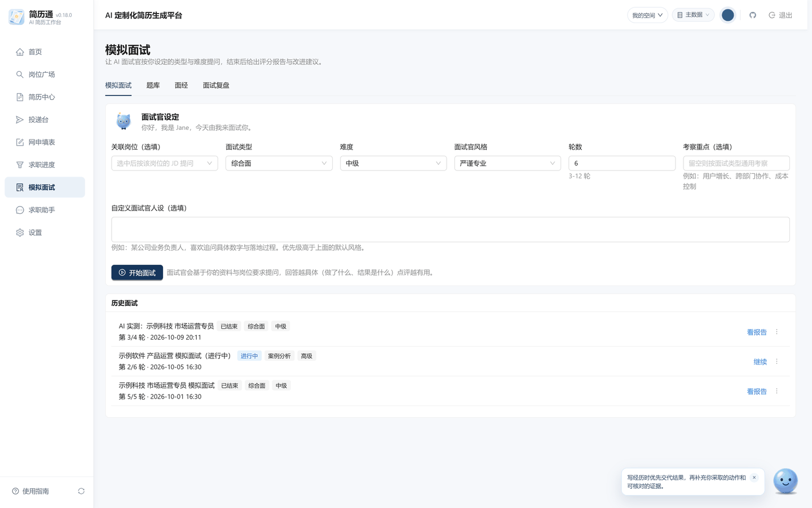Viewport: 812px width, 508px height.
Task: Open more options for AI 实测 interview
Action: coord(776,332)
